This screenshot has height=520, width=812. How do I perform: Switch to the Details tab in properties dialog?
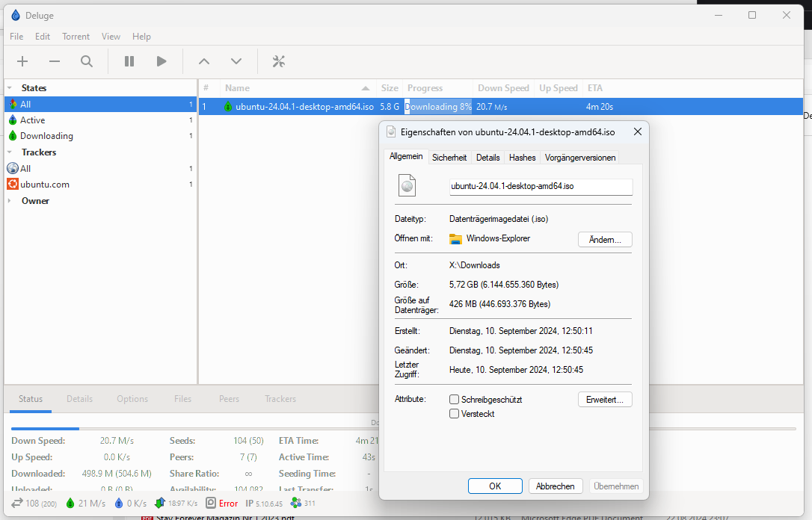tap(487, 158)
